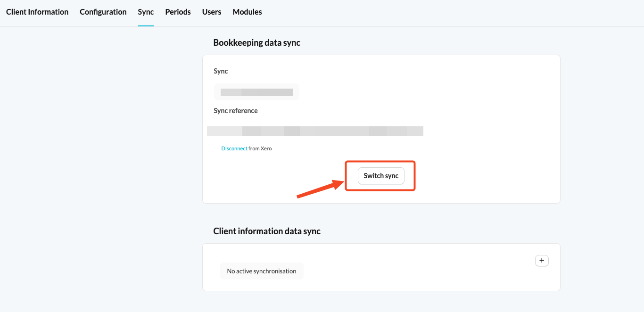
Task: Click the Bookkeeping data sync heading
Action: [257, 42]
